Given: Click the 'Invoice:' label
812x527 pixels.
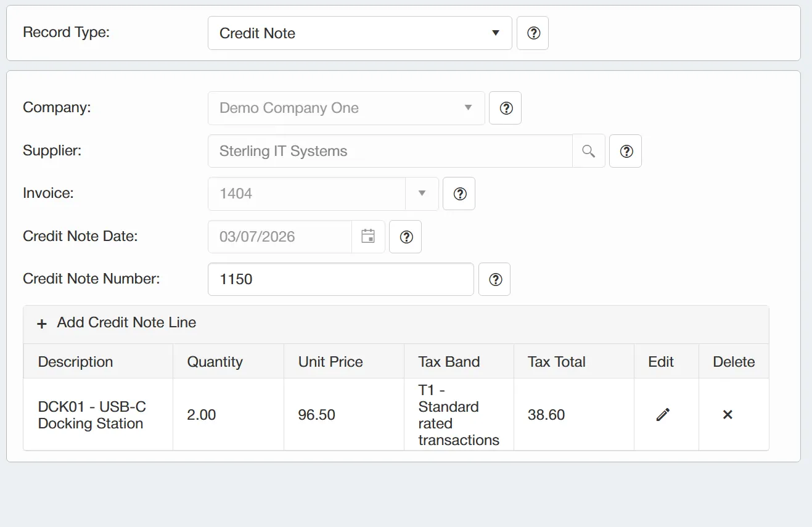Looking at the screenshot, I should [x=48, y=194].
